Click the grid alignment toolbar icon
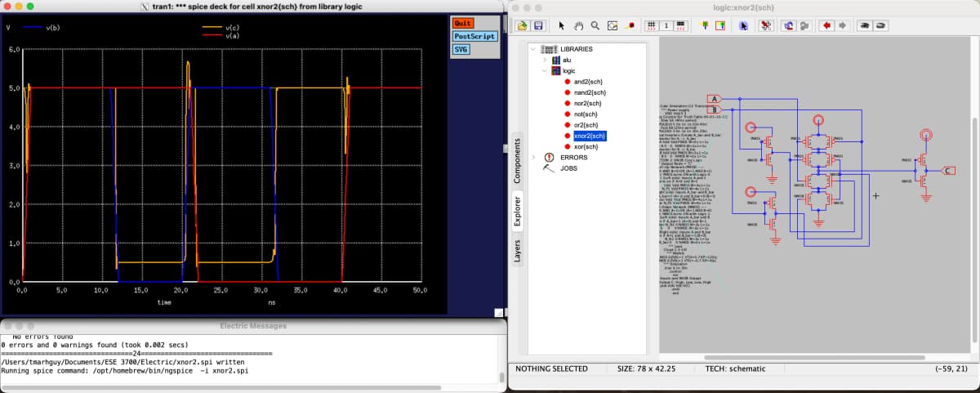 pyautogui.click(x=651, y=25)
